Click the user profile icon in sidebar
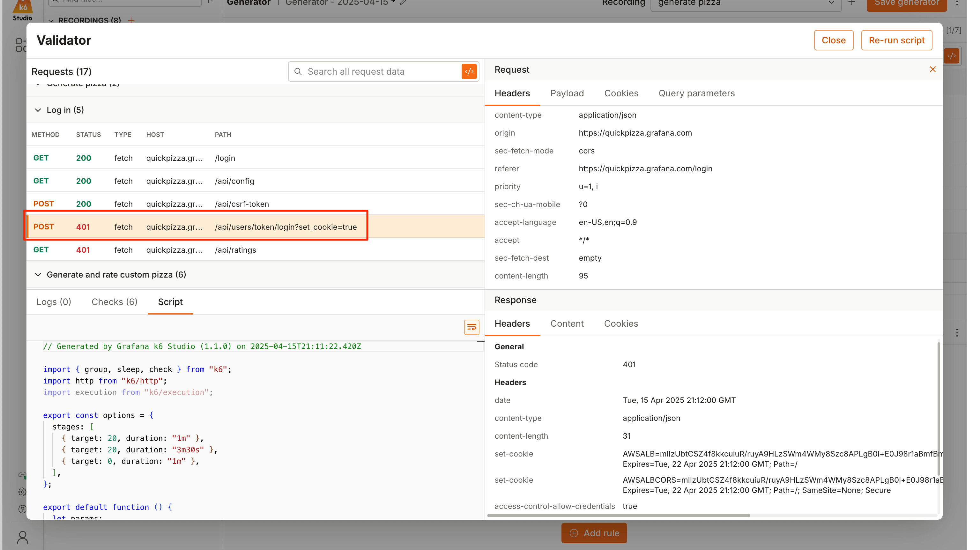Image resolution: width=980 pixels, height=550 pixels. 22,538
